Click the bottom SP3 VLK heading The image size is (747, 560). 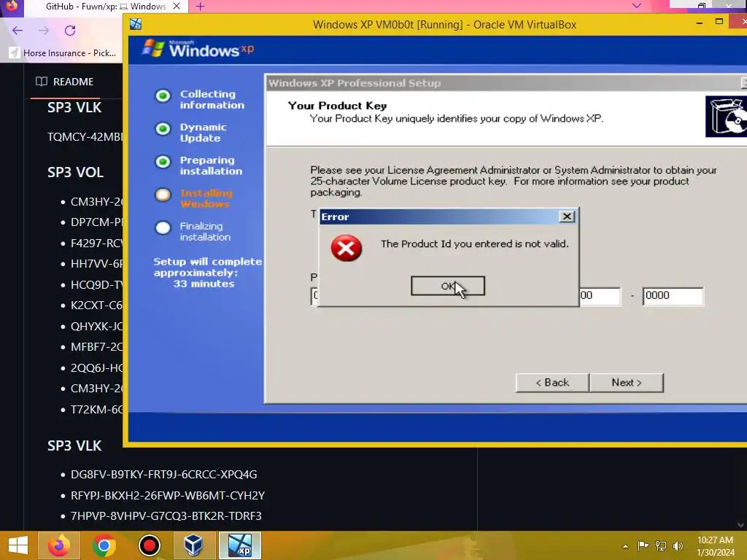click(x=74, y=446)
